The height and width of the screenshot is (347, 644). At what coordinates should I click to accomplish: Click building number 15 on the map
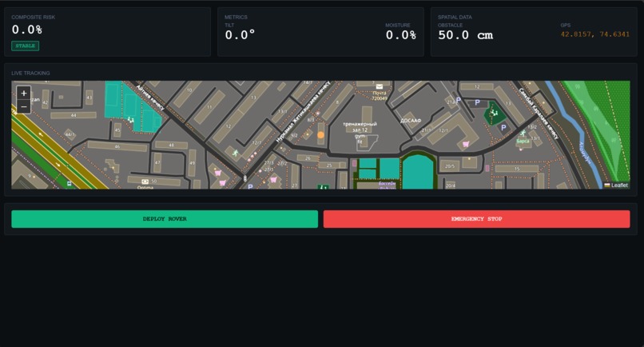517,169
